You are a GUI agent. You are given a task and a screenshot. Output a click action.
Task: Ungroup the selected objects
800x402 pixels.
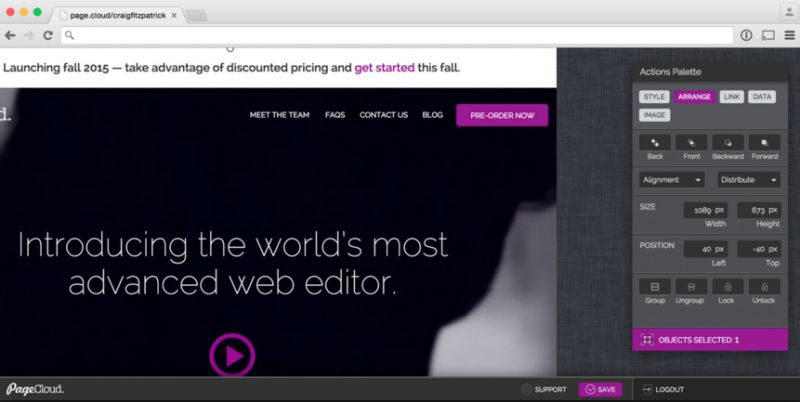coord(691,287)
